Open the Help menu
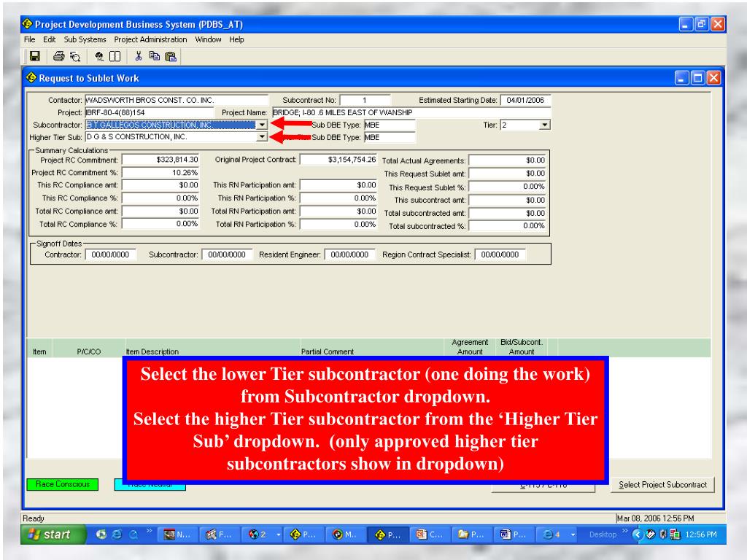Viewport: 747px width, 560px height. point(237,39)
